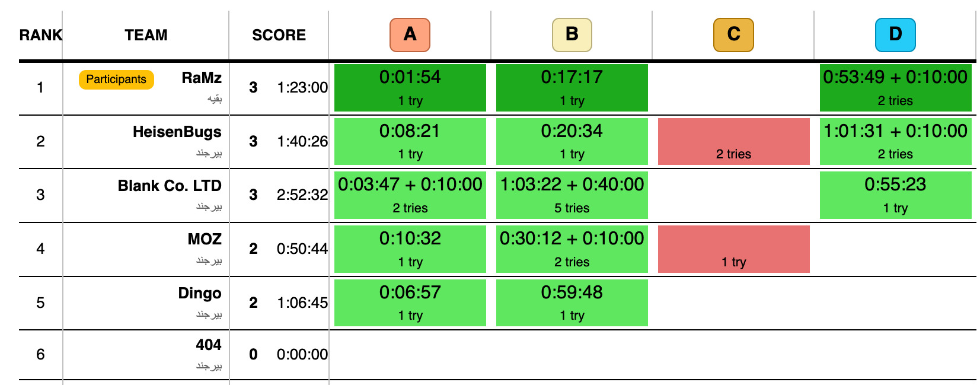Open problem D badge in header
This screenshot has height=385, width=980.
click(895, 34)
